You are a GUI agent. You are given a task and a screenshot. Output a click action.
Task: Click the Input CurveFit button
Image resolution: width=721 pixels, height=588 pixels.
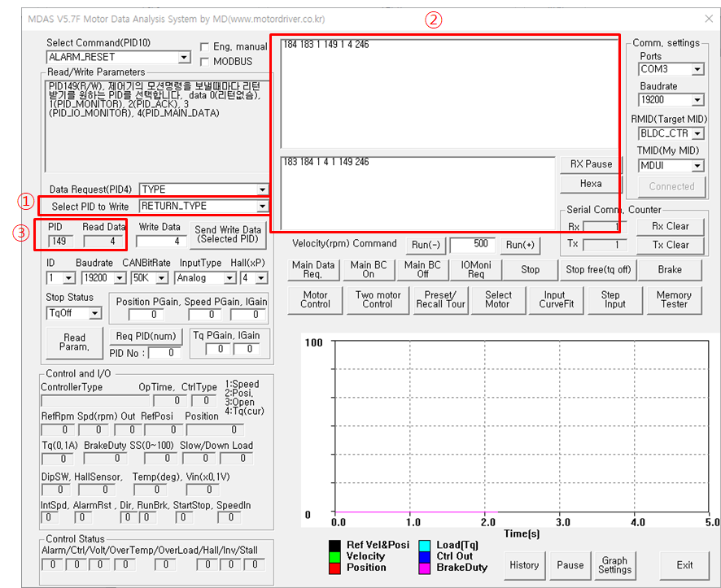pyautogui.click(x=556, y=300)
